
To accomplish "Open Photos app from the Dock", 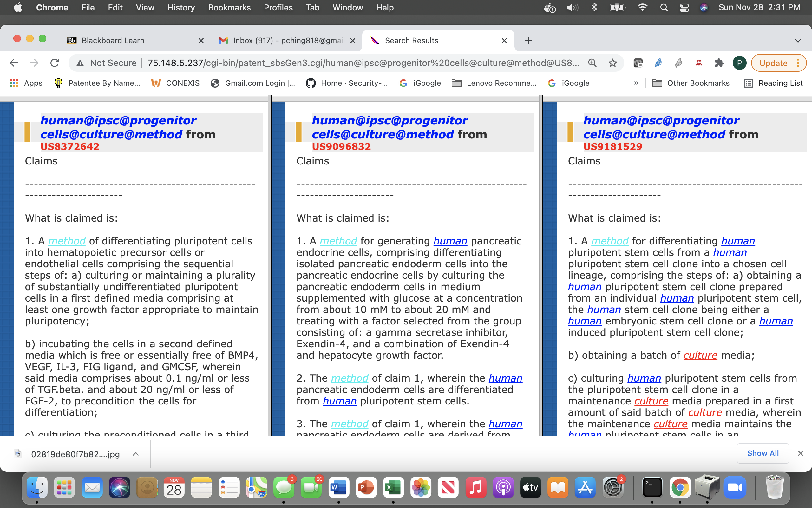I will point(421,487).
